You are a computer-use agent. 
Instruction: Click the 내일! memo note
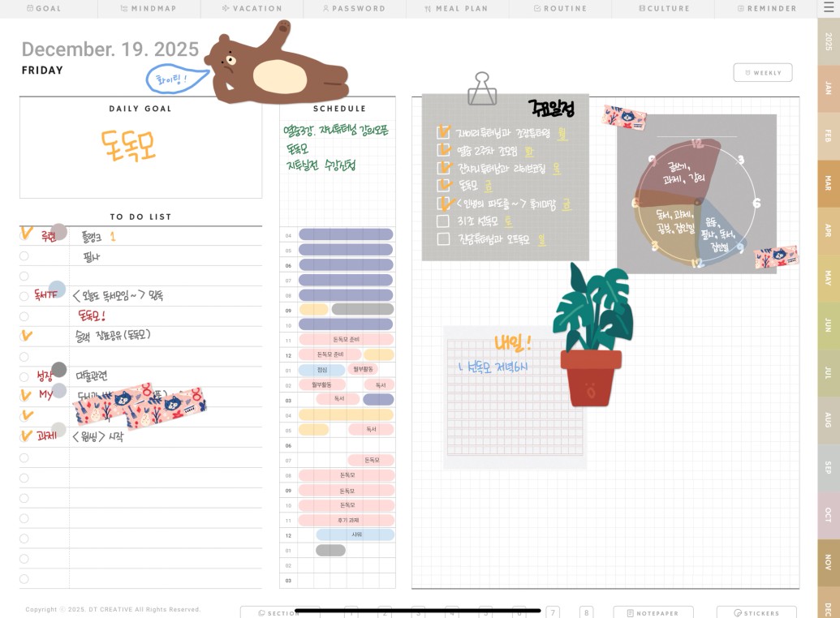click(x=515, y=397)
